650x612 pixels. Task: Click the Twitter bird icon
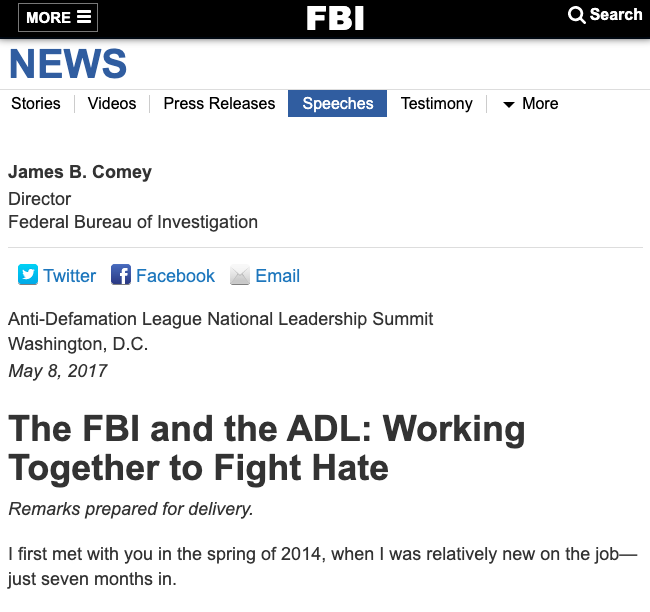point(28,276)
